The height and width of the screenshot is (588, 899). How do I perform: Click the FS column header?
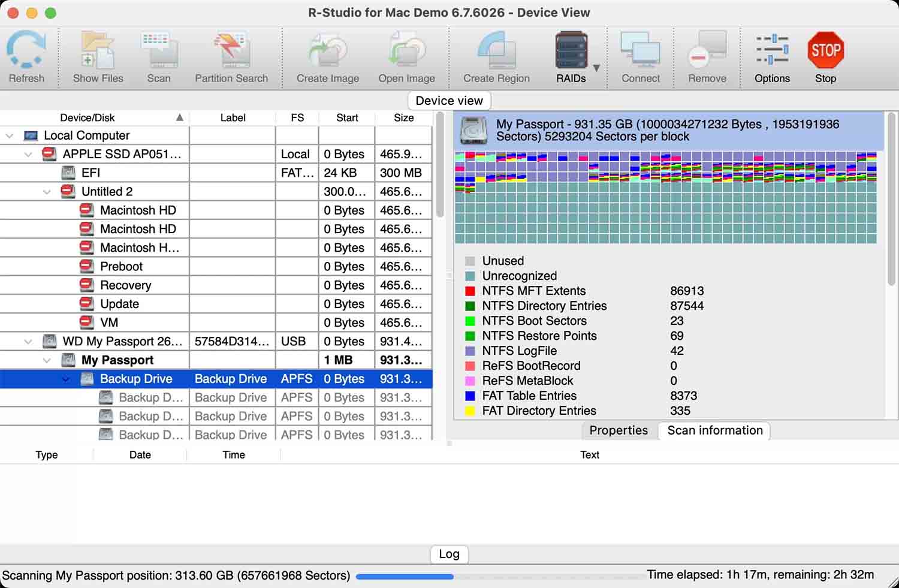(x=297, y=117)
